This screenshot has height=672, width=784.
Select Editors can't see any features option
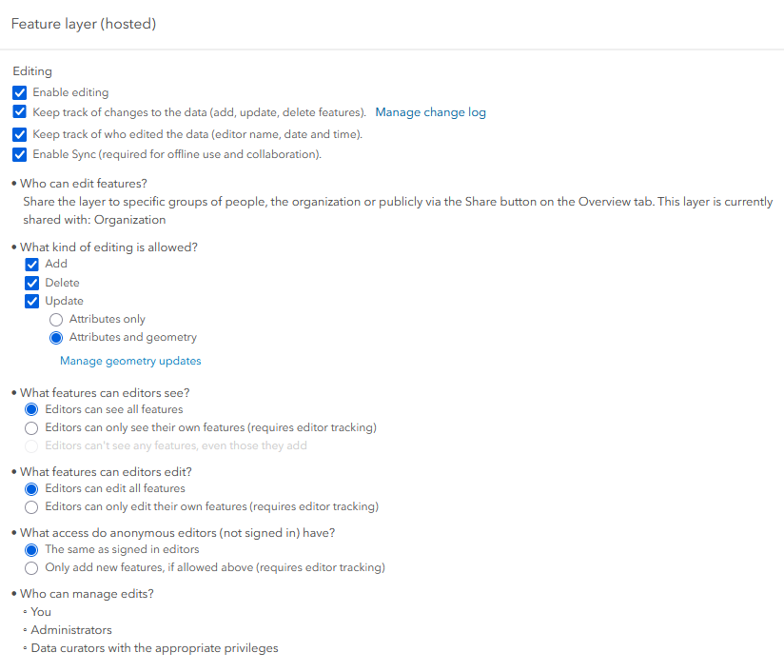point(31,445)
